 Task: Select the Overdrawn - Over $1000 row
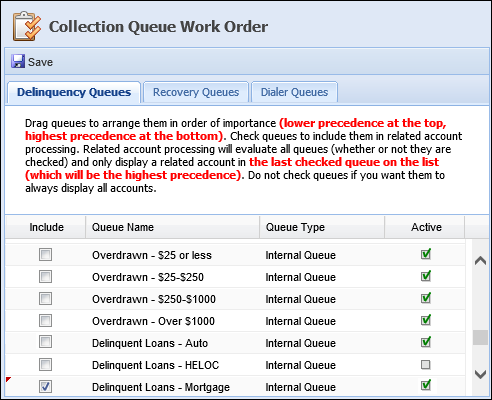[235, 321]
